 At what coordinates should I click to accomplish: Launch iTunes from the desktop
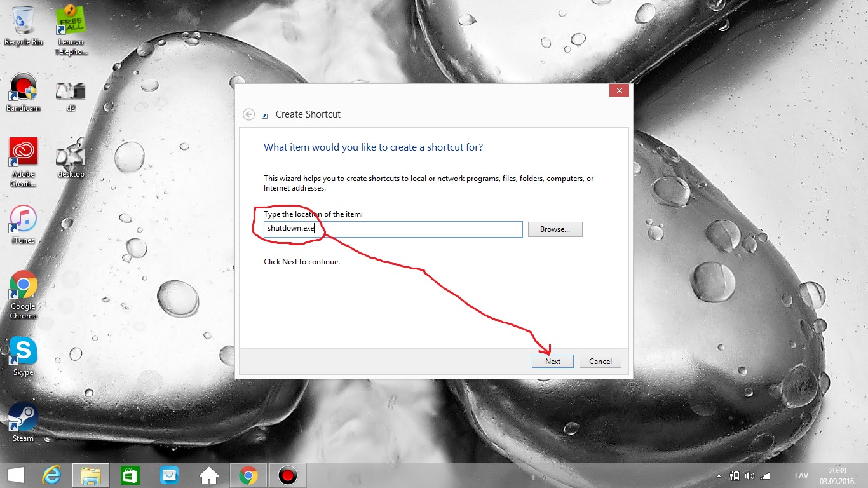pyautogui.click(x=24, y=224)
